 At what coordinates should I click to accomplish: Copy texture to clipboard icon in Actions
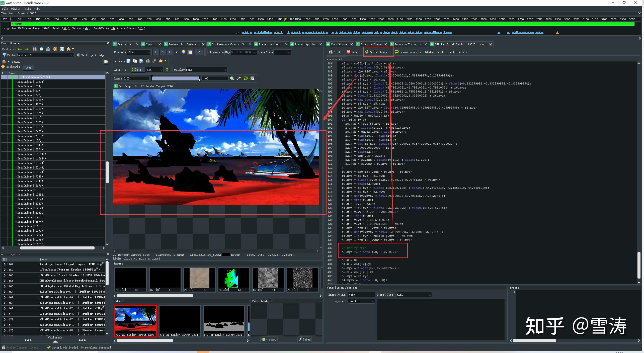(135, 61)
